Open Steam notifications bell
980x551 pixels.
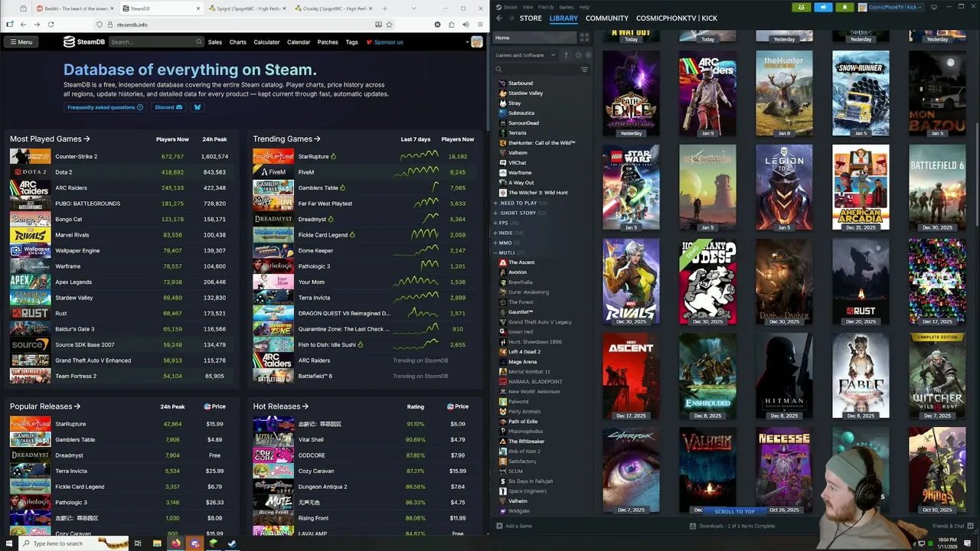coord(845,7)
